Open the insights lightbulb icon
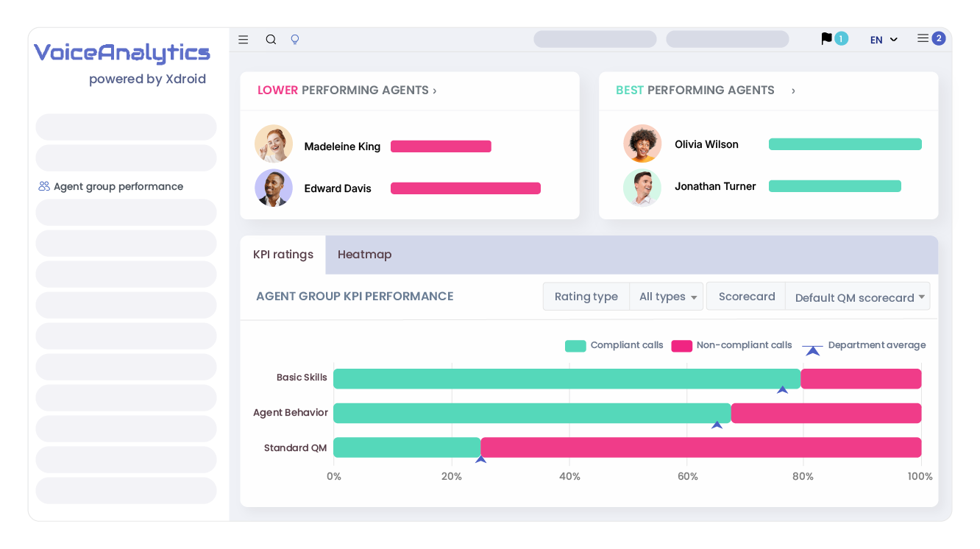980x549 pixels. tap(294, 39)
